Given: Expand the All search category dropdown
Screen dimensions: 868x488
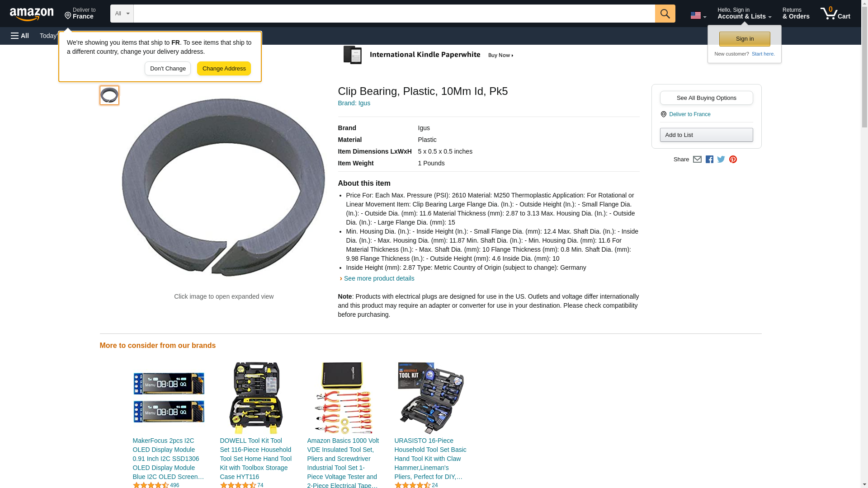Looking at the screenshot, I should tap(122, 14).
